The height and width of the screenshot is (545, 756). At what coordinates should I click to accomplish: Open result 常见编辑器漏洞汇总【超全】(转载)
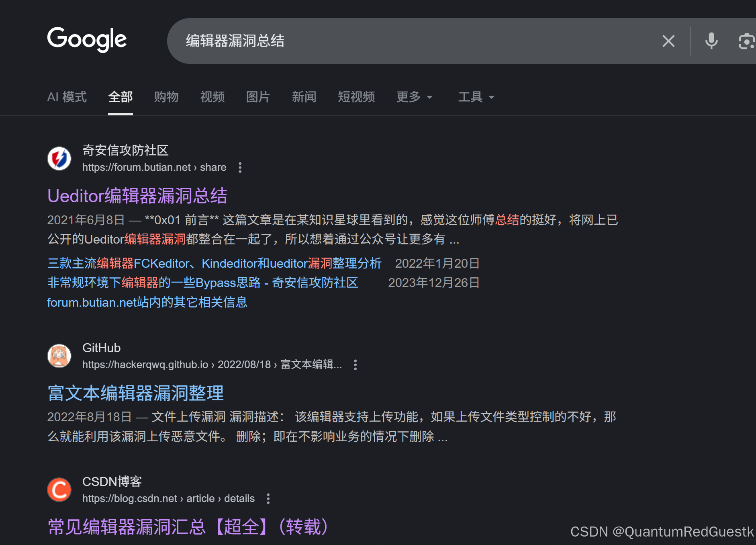tap(188, 527)
